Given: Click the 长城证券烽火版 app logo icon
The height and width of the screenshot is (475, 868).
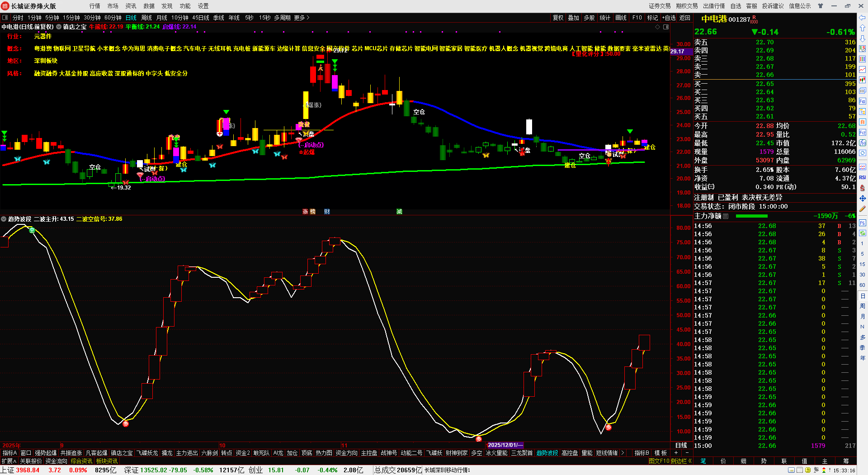Looking at the screenshot, I should tap(5, 6).
